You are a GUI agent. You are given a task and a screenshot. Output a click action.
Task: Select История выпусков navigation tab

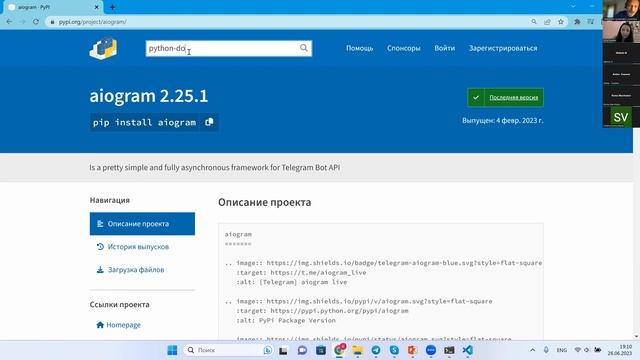click(142, 247)
